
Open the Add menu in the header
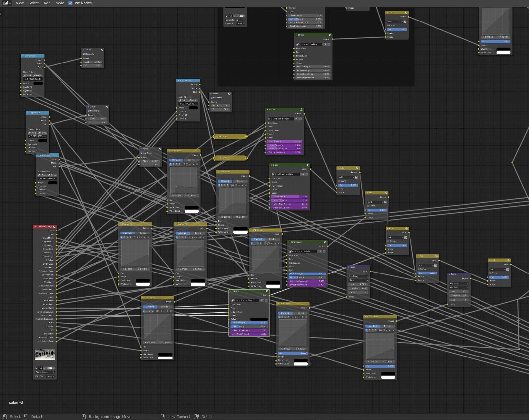tap(47, 3)
